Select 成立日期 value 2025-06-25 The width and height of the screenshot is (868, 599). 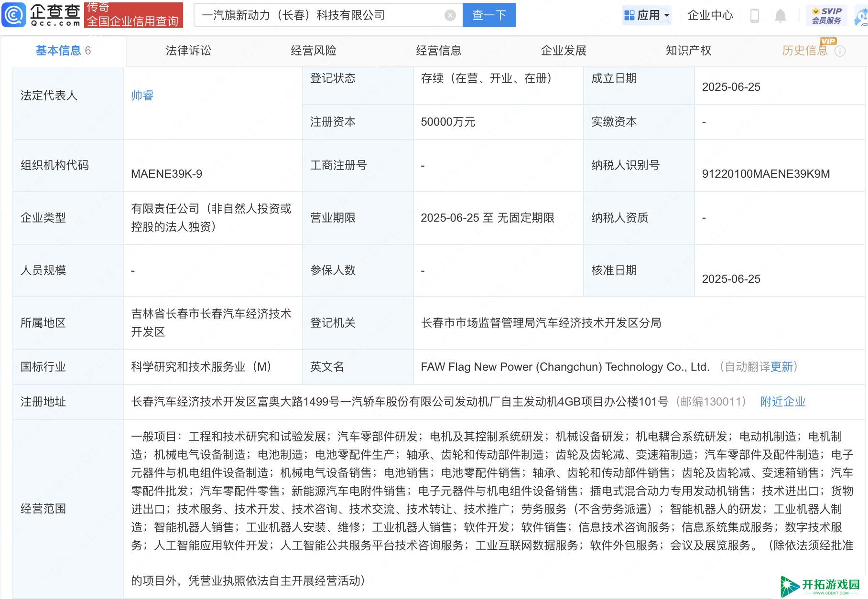tap(731, 87)
